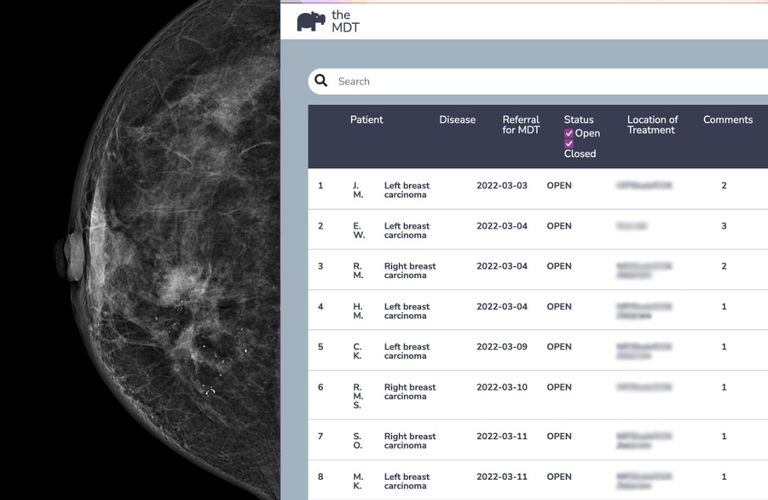
Task: Click the Patient column header
Action: (366, 119)
